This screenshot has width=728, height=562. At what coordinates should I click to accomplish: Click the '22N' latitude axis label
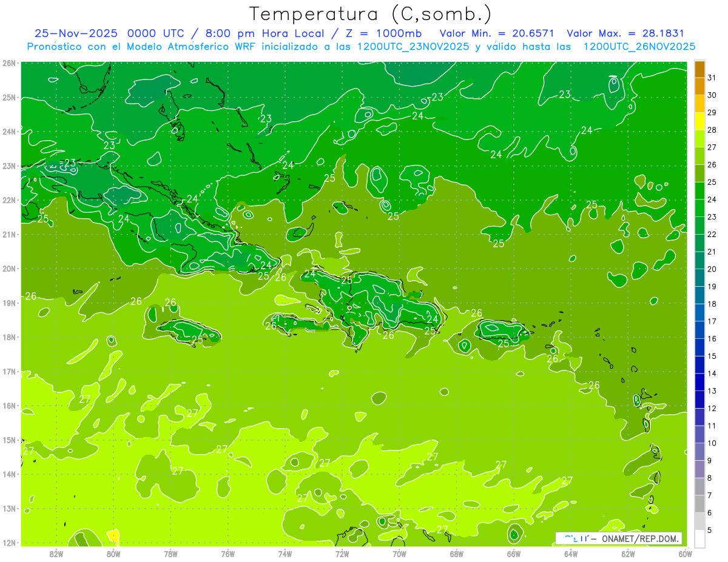(x=9, y=200)
